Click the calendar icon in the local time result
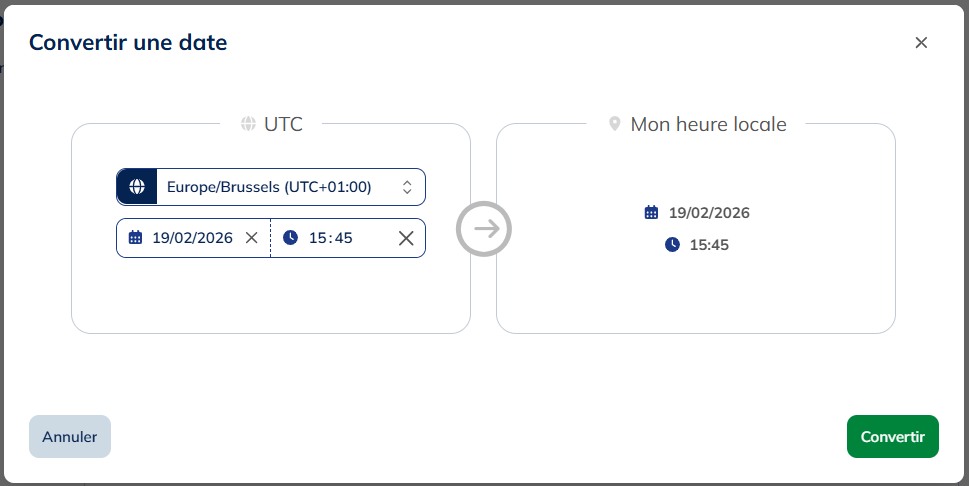 click(x=651, y=213)
